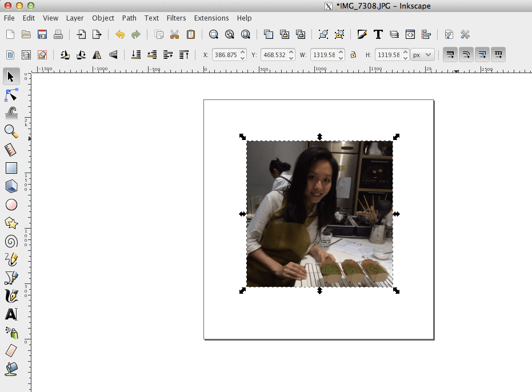This screenshot has width=532, height=392.
Task: Print the document
Action: tap(58, 34)
